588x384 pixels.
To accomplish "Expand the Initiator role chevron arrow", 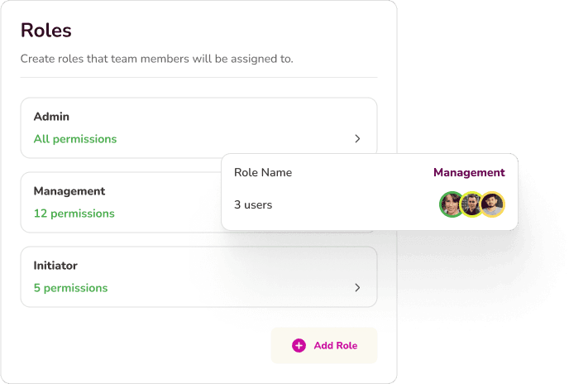I will click(x=357, y=288).
